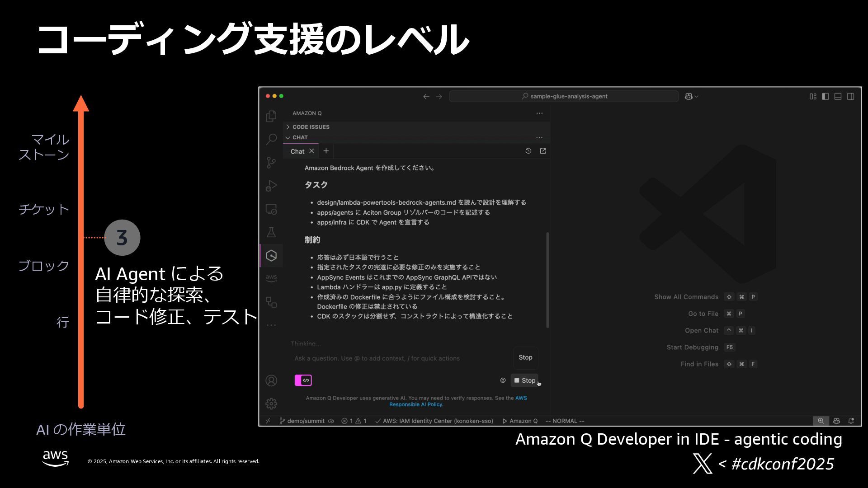Synchronize changes cloud icon in status bar
This screenshot has width=868, height=488.
[331, 421]
